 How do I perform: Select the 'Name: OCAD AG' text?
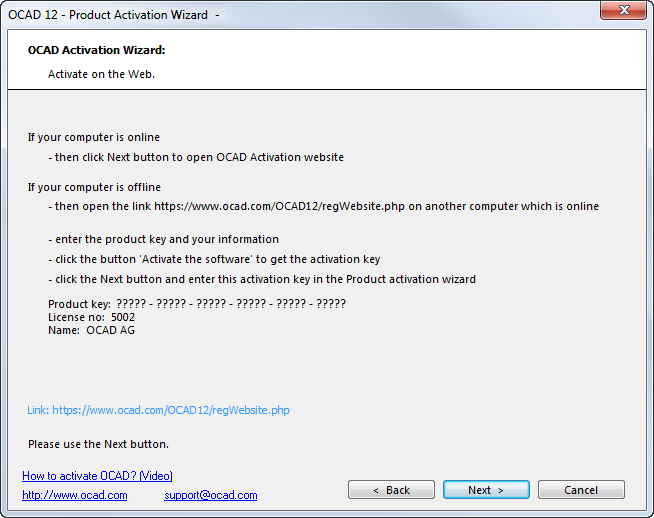[91, 330]
